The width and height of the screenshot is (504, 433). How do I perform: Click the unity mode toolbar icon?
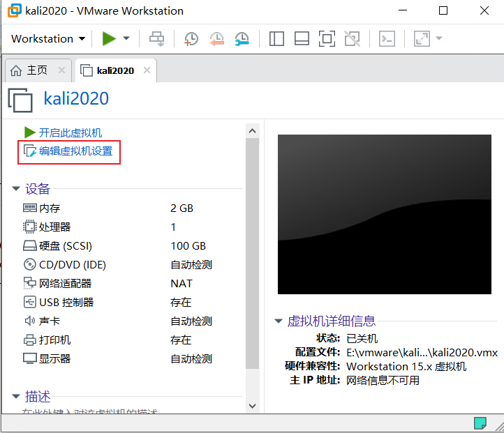coord(353,39)
